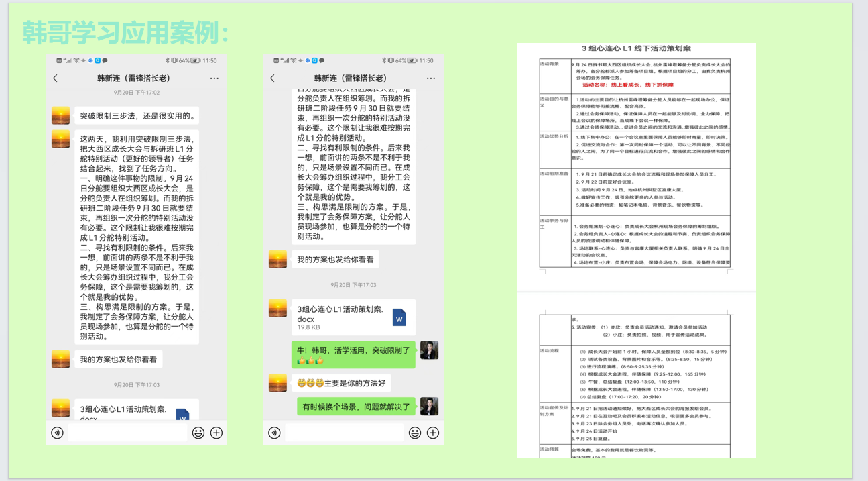Click the "活动前期准备" row label
Viewport: 868px width, 481px height.
[x=554, y=174]
